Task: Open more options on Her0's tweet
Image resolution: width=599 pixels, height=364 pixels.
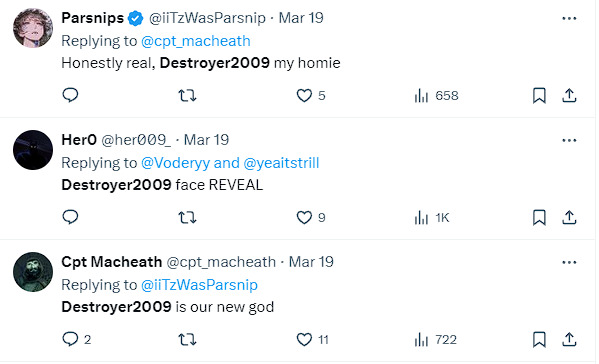Action: tap(569, 140)
